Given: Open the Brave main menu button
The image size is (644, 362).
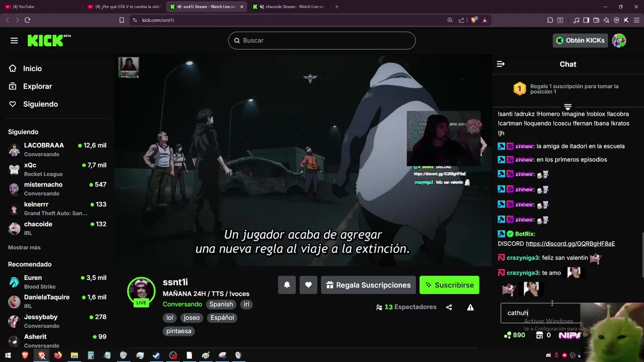Looking at the screenshot, I should click(636, 20).
